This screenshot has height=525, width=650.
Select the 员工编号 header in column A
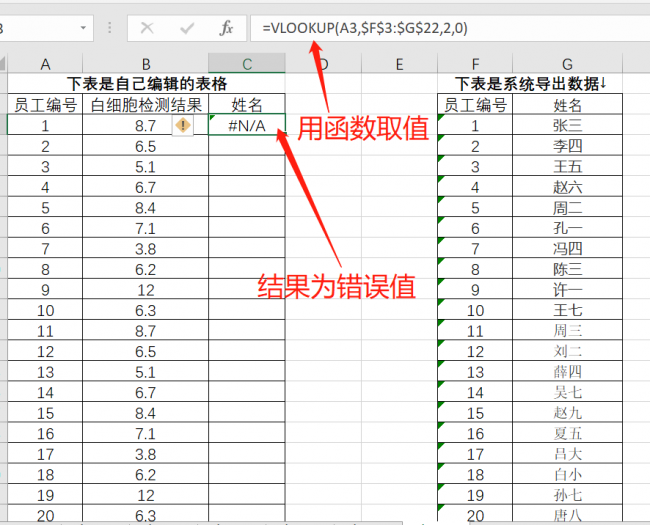(45, 104)
